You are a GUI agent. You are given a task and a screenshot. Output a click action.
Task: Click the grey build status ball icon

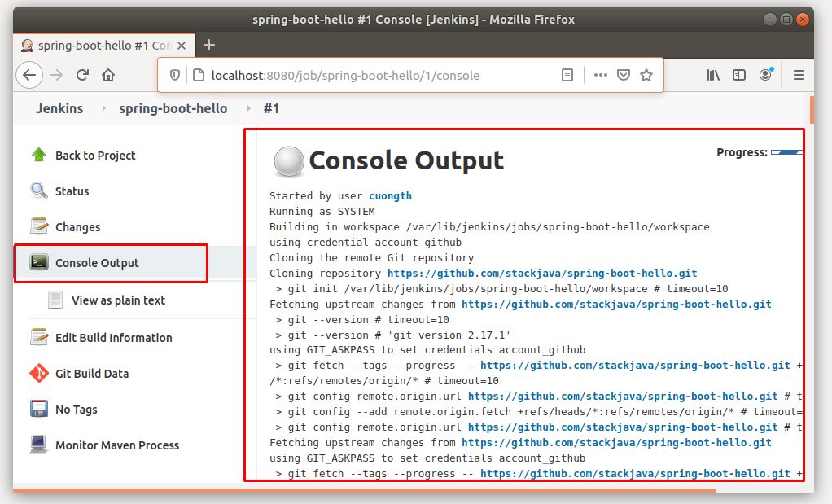point(289,161)
